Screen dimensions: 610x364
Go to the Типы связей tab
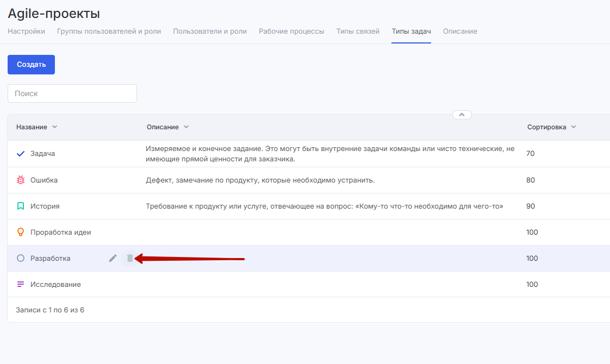coord(358,32)
